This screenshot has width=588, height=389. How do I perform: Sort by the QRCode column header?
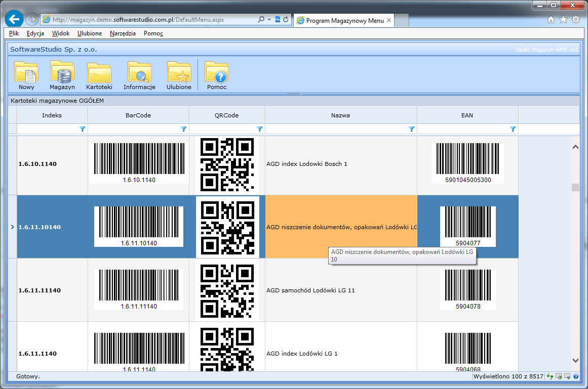(x=227, y=115)
